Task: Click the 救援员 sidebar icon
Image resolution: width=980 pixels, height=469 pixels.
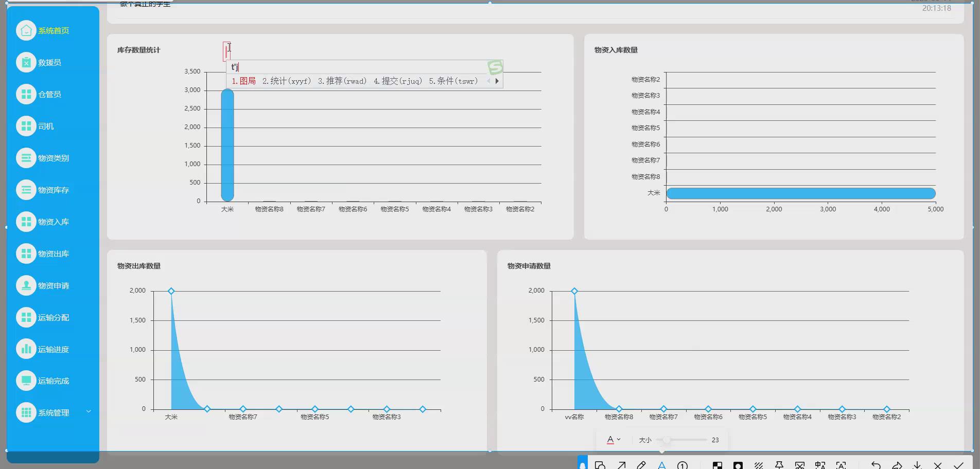Action: pos(26,62)
